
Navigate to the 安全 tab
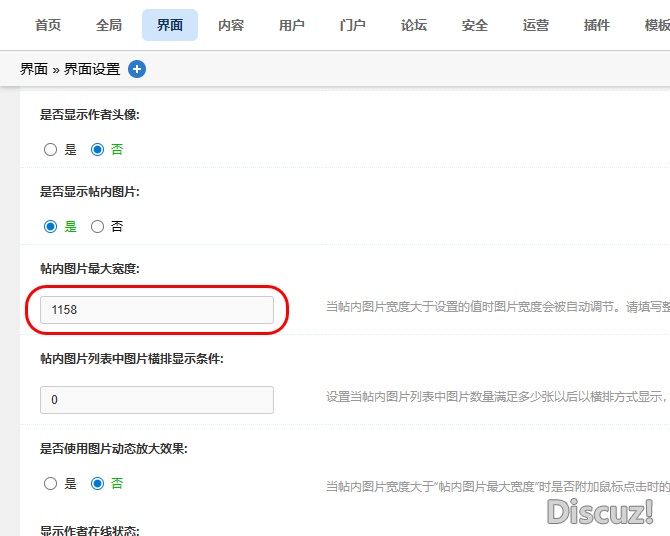475,25
